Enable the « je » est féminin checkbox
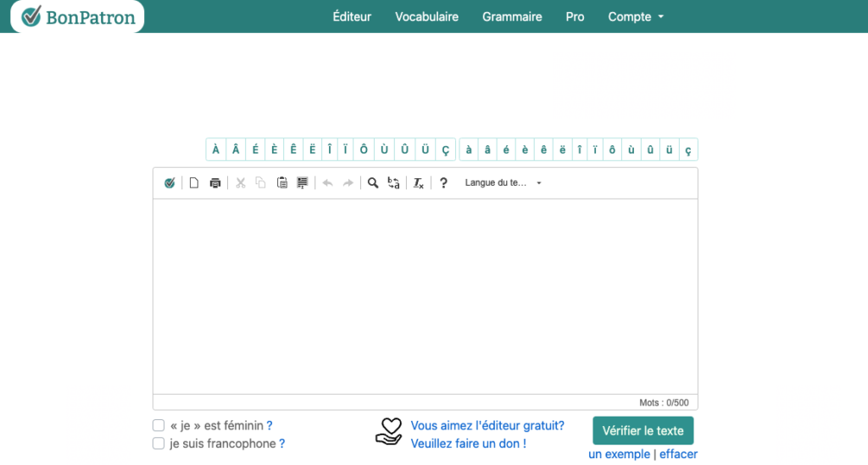This screenshot has width=868, height=465. point(159,426)
